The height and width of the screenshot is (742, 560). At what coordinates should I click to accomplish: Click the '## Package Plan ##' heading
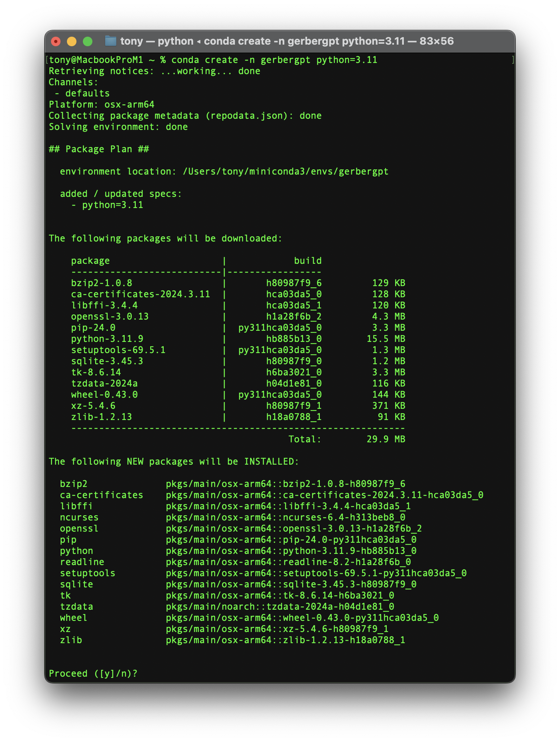(99, 149)
